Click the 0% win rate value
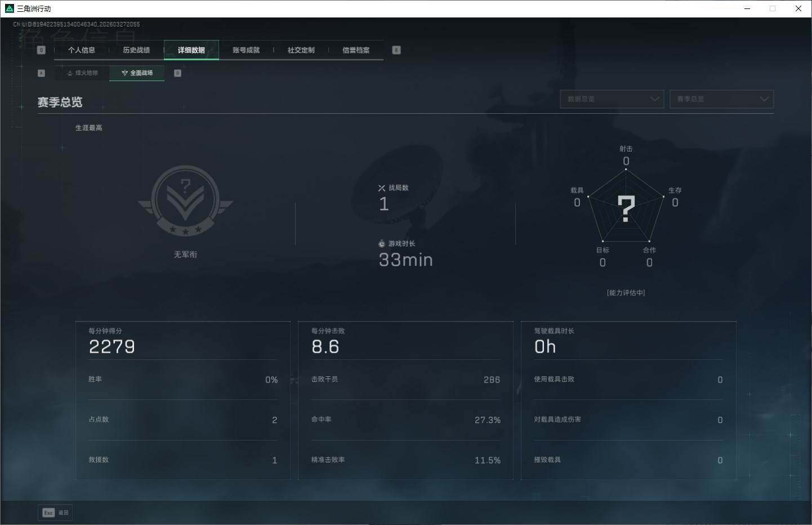This screenshot has width=812, height=525. (271, 380)
